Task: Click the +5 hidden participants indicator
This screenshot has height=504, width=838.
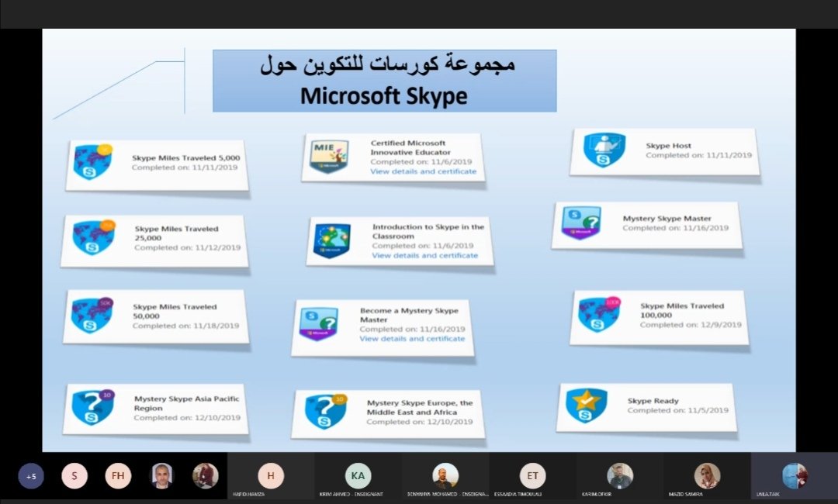Action: (x=30, y=475)
